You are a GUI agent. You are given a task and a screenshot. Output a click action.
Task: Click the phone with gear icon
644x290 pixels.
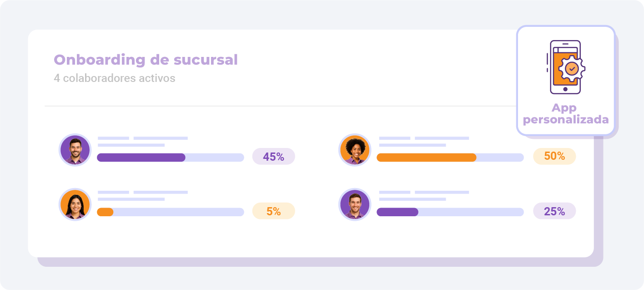(565, 67)
